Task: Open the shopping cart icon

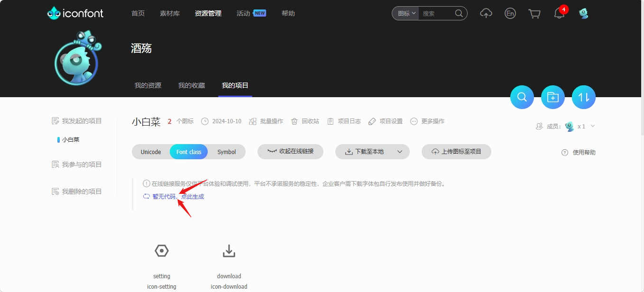Action: [x=534, y=13]
